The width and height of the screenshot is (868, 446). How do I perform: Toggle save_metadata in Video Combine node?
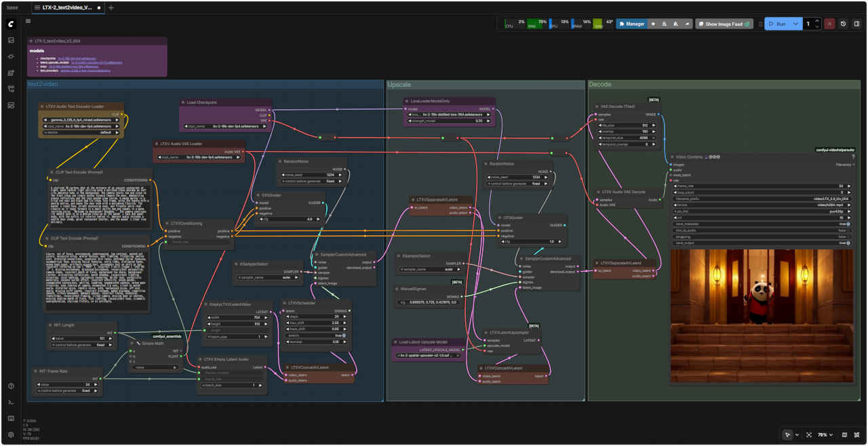[x=848, y=224]
